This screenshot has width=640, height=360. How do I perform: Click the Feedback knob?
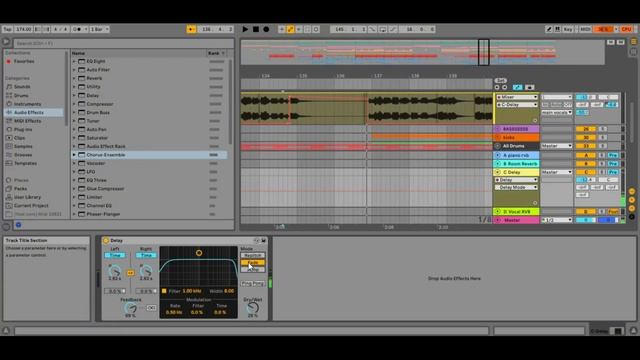[x=131, y=308]
